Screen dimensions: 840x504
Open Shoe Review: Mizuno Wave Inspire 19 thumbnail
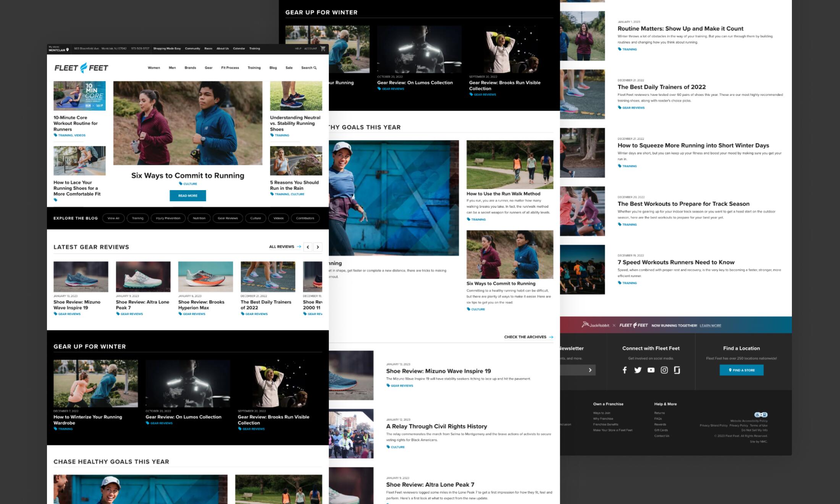[81, 277]
